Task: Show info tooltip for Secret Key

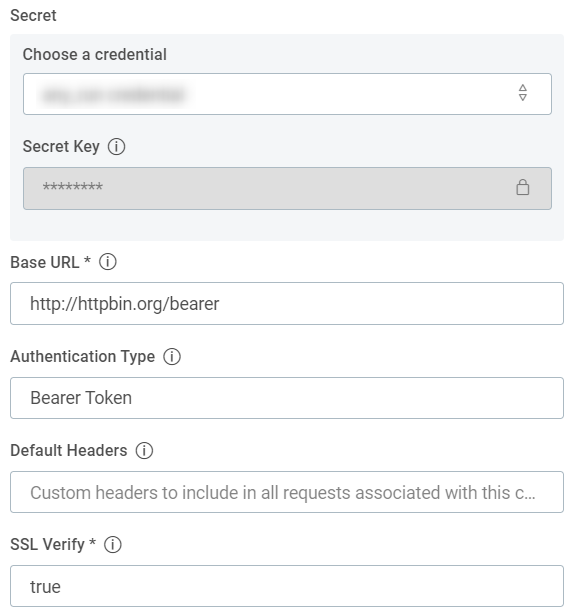Action: pos(116,147)
